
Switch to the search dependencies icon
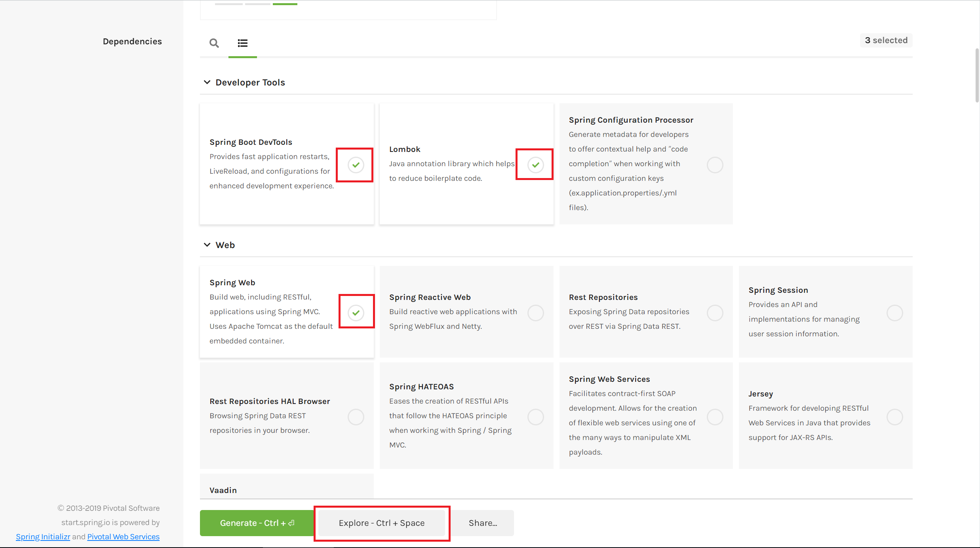click(214, 43)
